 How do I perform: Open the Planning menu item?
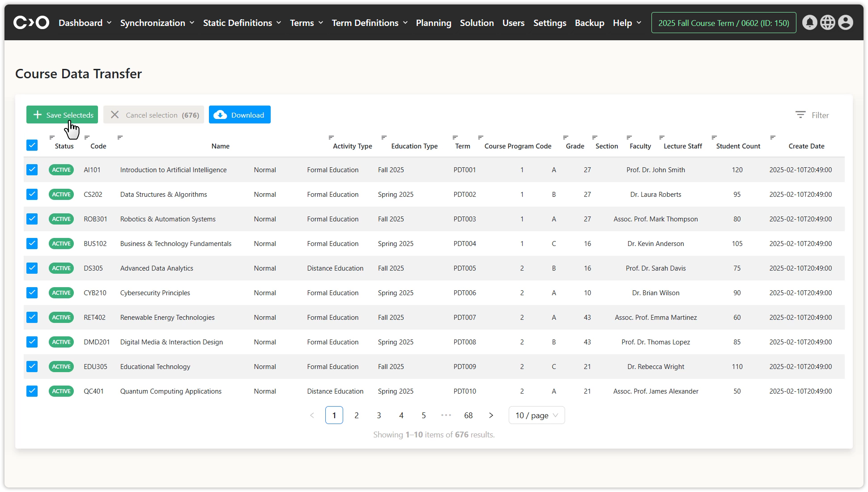[433, 23]
